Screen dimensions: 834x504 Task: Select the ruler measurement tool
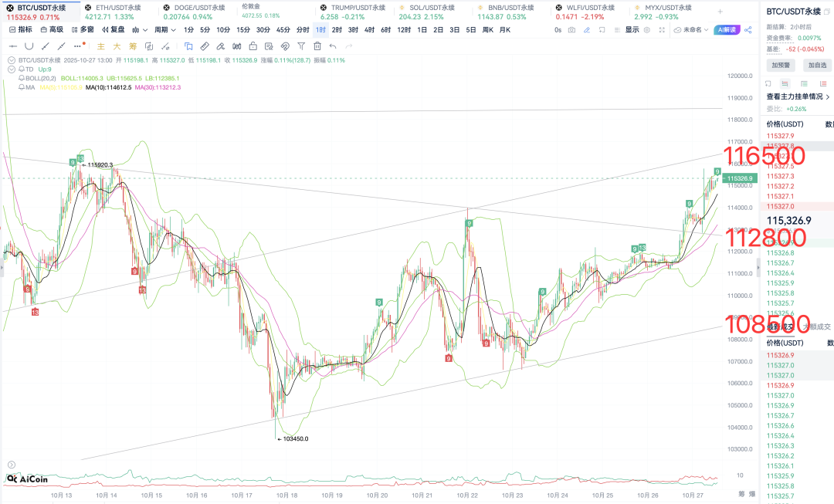pyautogui.click(x=204, y=46)
